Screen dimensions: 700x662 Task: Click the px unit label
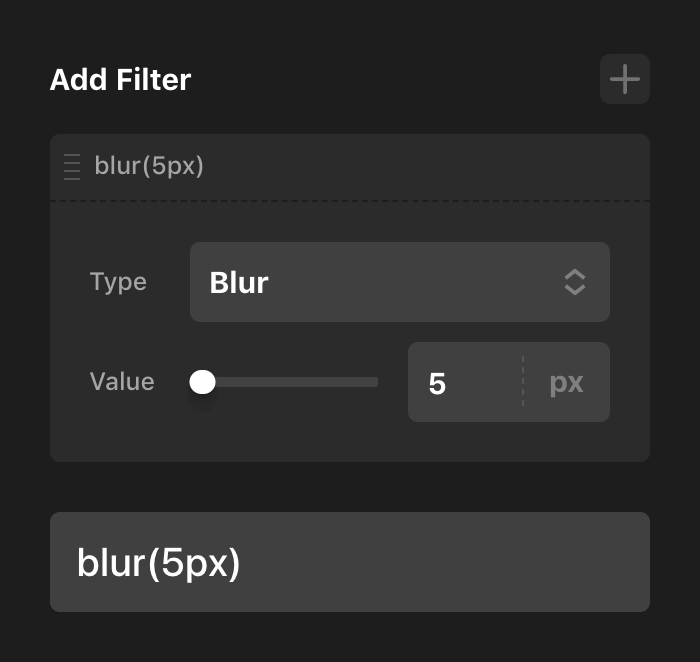point(566,382)
